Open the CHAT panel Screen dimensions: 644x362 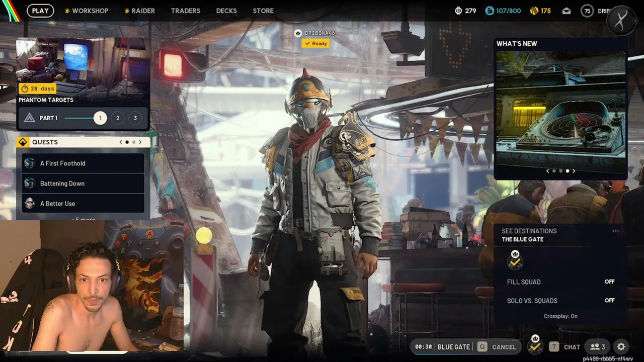(x=572, y=347)
